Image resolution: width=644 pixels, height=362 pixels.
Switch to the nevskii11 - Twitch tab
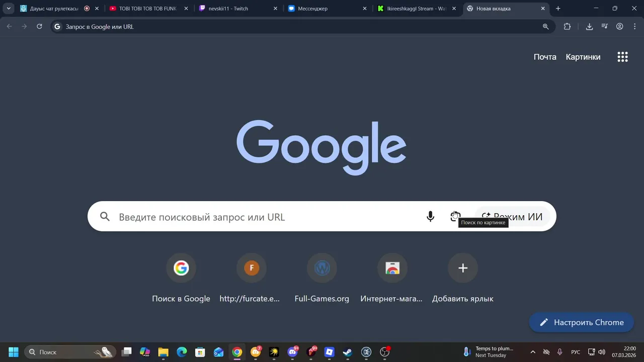238,9
